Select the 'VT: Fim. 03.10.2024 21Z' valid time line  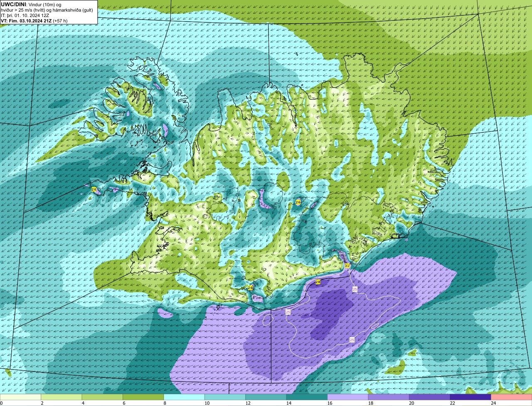pyautogui.click(x=26, y=20)
